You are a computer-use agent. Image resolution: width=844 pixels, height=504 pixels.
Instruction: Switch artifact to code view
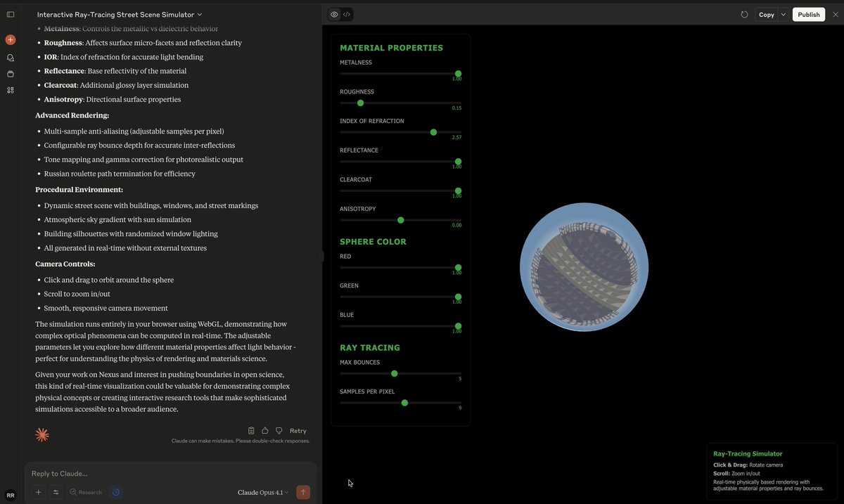point(347,14)
